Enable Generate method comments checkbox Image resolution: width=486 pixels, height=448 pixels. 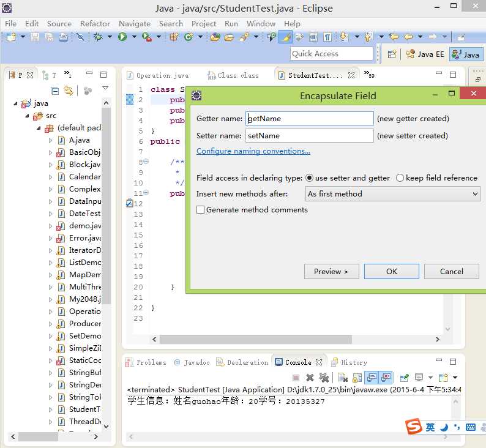(201, 210)
